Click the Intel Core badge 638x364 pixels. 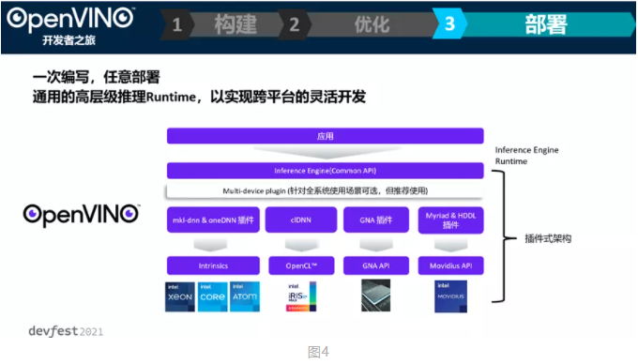click(x=212, y=296)
